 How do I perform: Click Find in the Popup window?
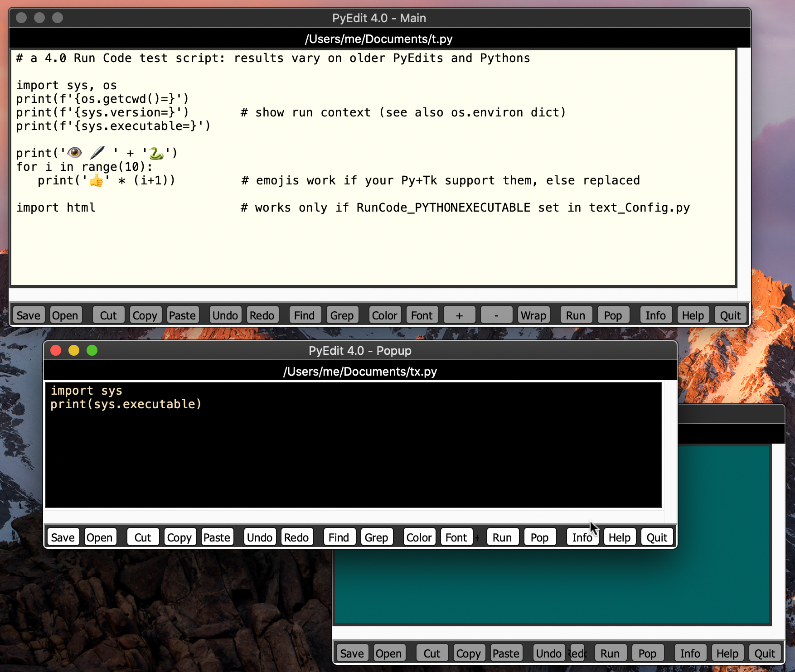(x=339, y=537)
